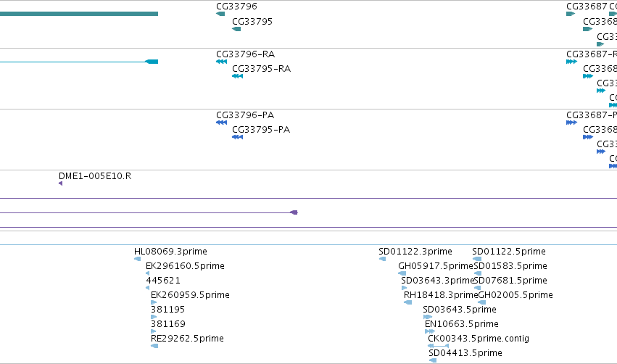Click the purple segment end marker
The image size is (617, 364).
pyautogui.click(x=294, y=212)
